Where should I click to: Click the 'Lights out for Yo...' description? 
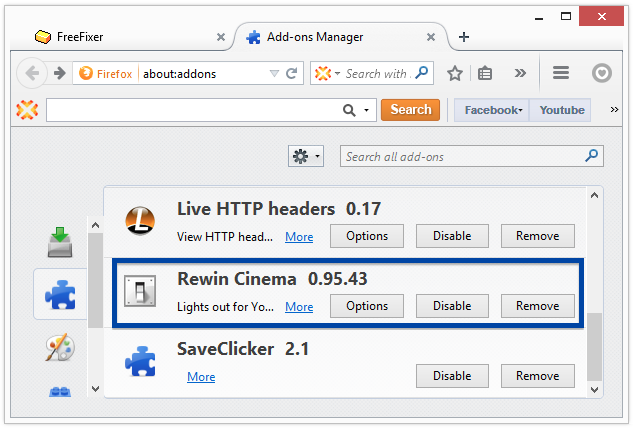coord(225,307)
